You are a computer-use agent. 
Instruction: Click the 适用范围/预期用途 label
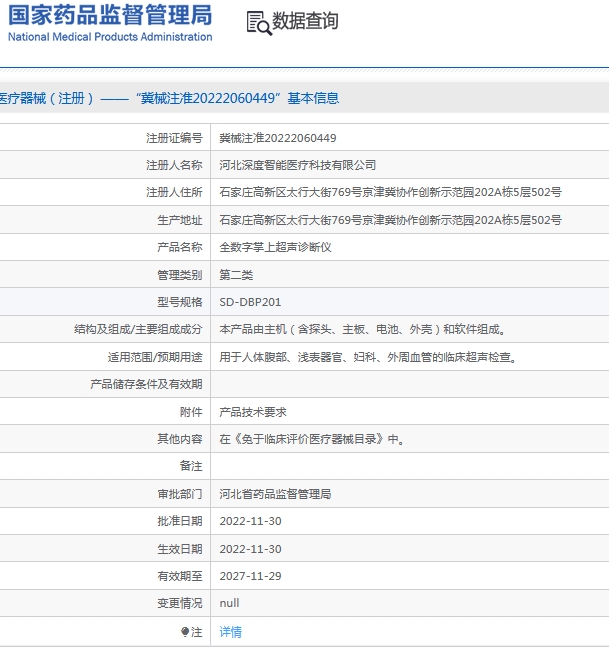point(155,357)
